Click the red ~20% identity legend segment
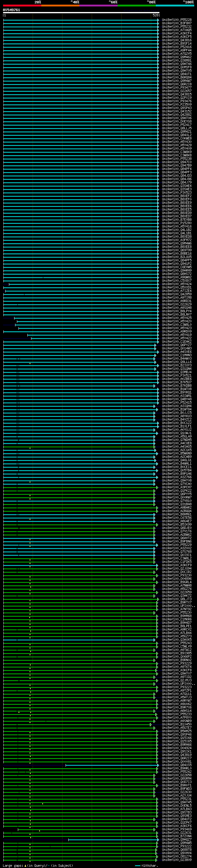The image size is (197, 868). point(22,6)
